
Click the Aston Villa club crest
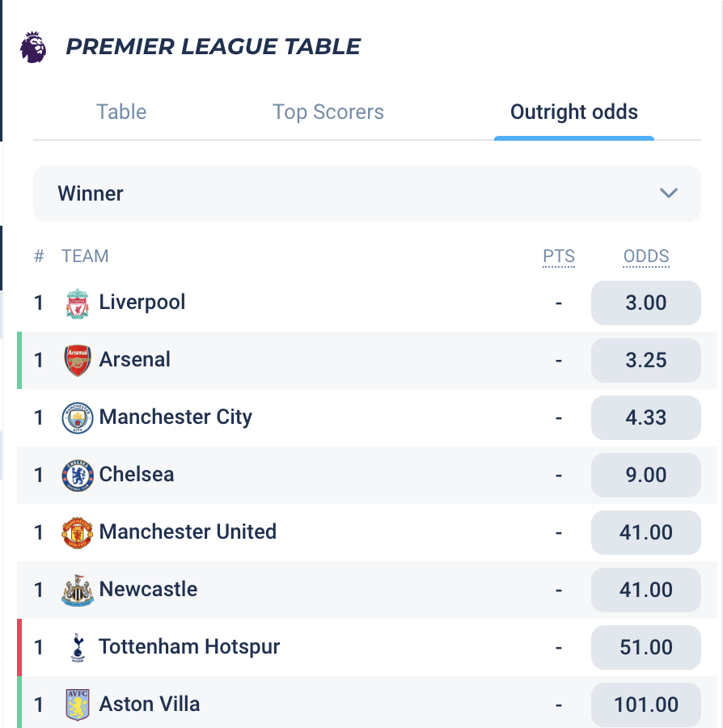click(78, 705)
